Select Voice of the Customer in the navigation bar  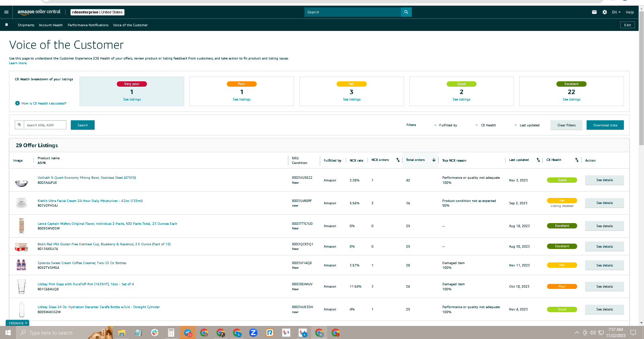[130, 25]
